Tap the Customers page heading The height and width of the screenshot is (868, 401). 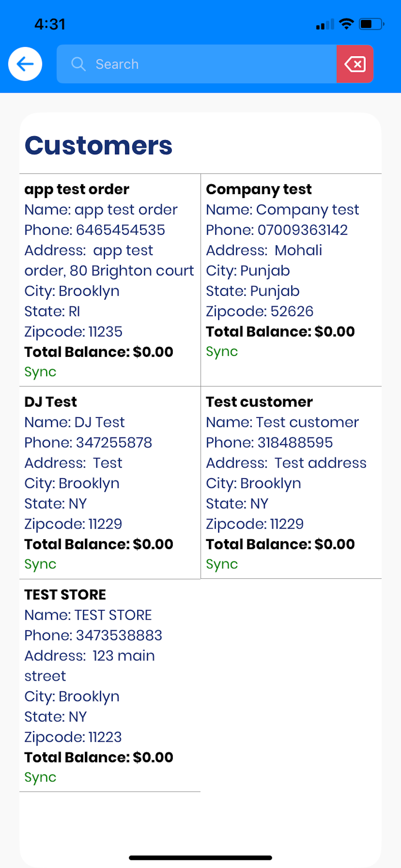pos(98,146)
